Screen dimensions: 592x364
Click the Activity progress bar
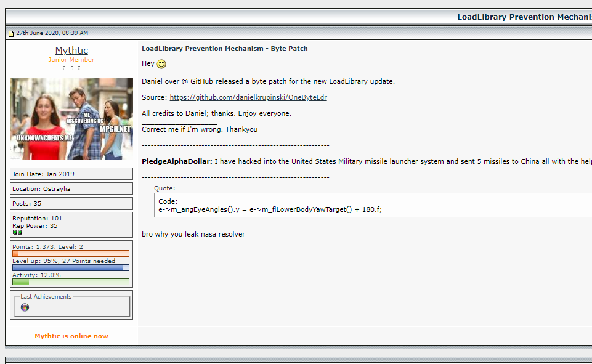pos(71,281)
